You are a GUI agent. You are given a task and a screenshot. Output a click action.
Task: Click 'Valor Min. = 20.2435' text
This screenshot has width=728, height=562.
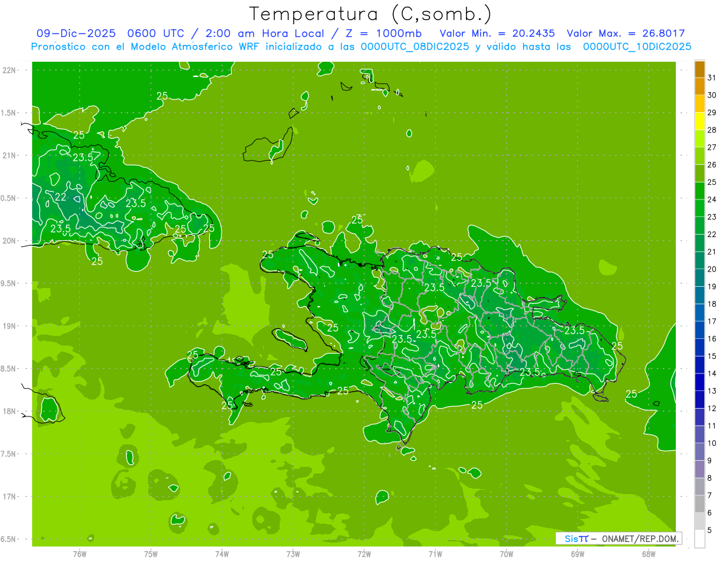[497, 33]
